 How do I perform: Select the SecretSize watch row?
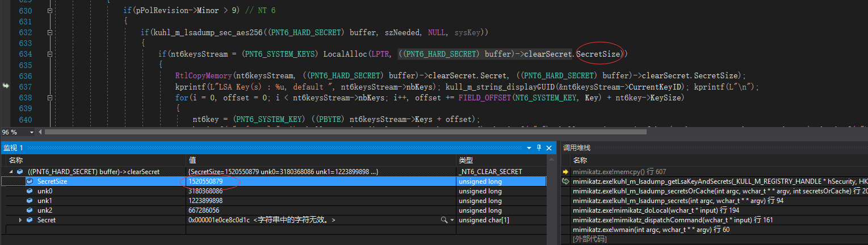point(274,181)
